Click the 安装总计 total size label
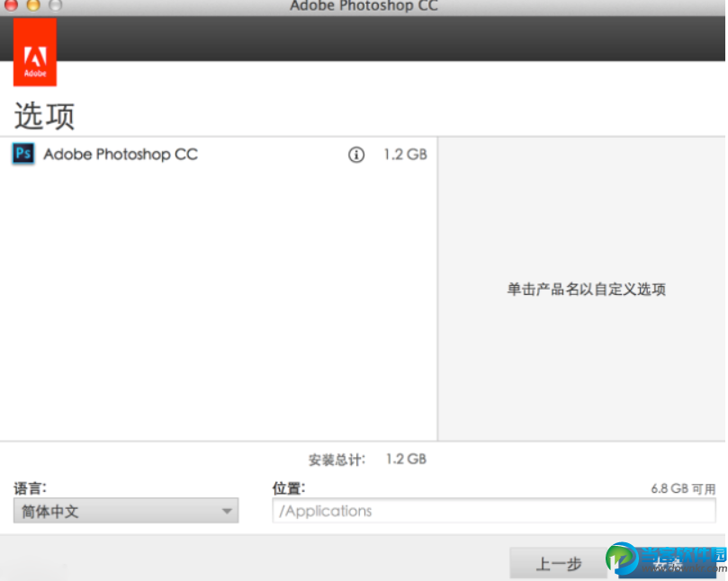This screenshot has height=581, width=728. click(x=337, y=460)
